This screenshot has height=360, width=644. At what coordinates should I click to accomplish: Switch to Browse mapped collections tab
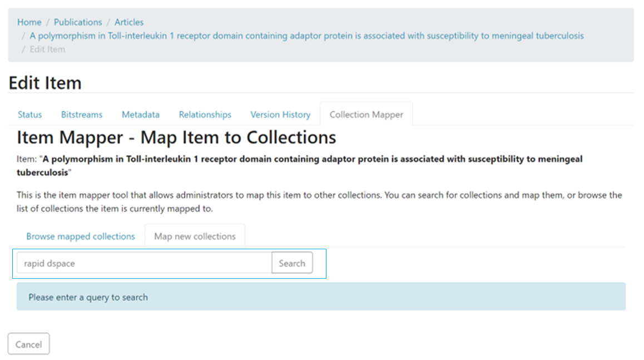(x=81, y=236)
